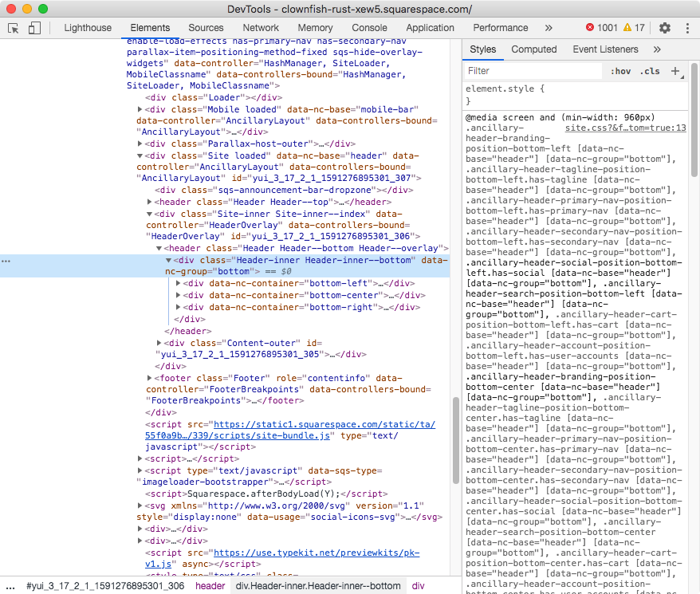The image size is (700, 594).
Task: Open the Lighthouse panel
Action: click(x=88, y=28)
